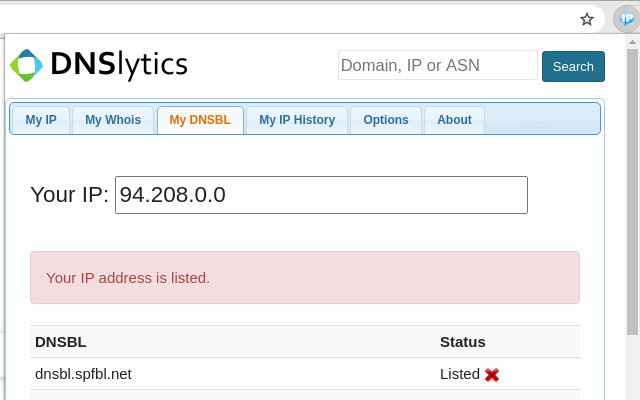640x400 pixels.
Task: Show the About tab
Action: 454,120
